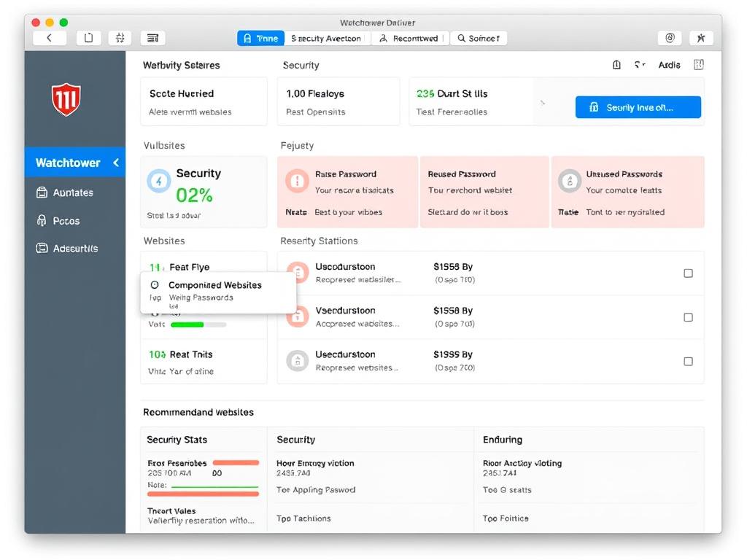Click the blue Seurily Inve oft button
747x560 pixels.
(638, 107)
